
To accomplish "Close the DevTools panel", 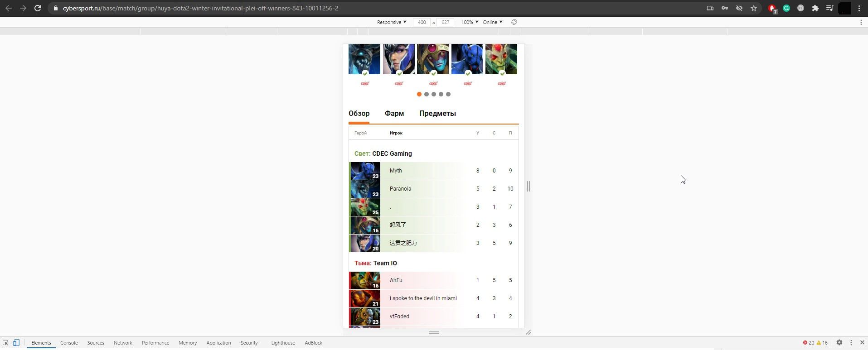I will click(862, 343).
